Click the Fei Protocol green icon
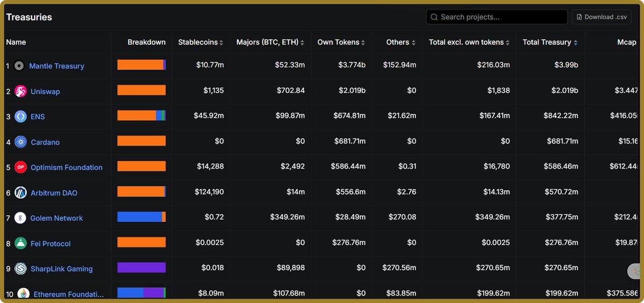 pos(20,243)
